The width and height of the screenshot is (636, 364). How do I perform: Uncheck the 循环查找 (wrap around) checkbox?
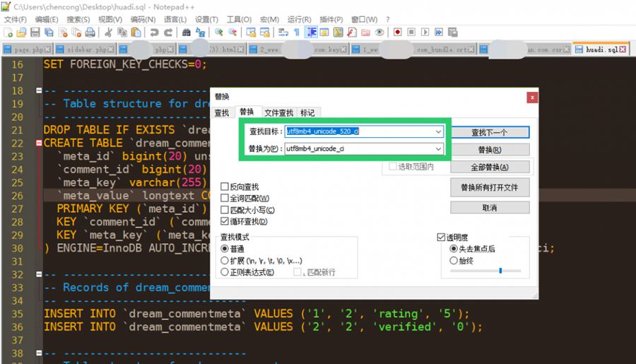coord(225,221)
